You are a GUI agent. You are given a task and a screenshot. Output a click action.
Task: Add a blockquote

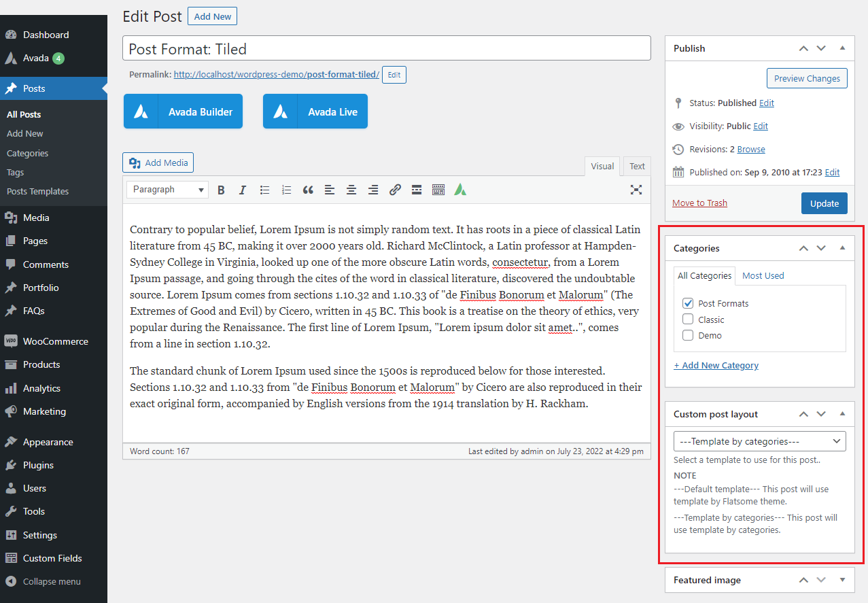click(308, 190)
